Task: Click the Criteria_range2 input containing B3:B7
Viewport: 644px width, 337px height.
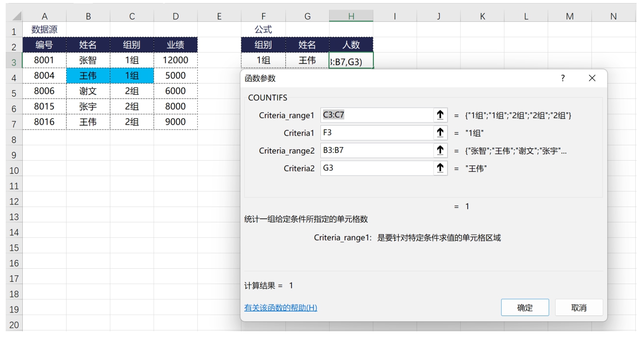Action: point(377,151)
